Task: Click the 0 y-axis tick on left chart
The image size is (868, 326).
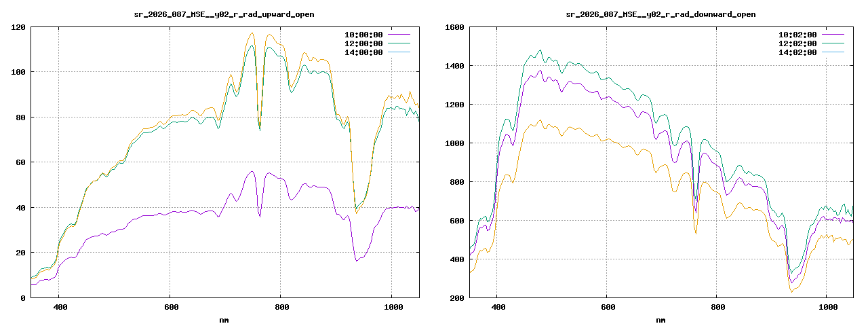Action: coord(23,298)
